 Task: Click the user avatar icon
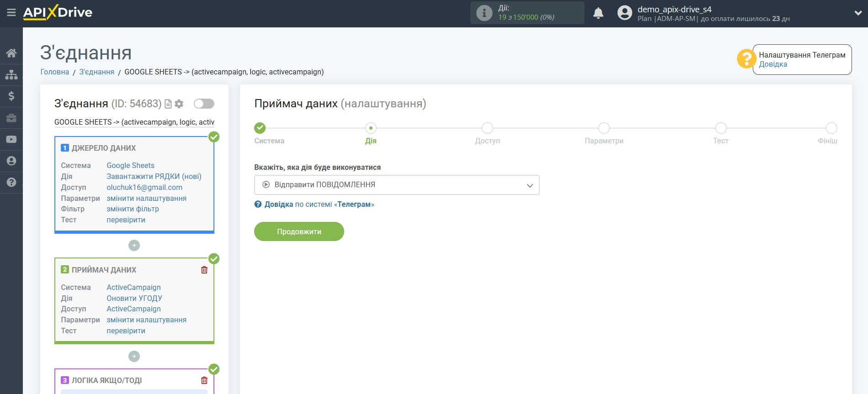pos(624,13)
